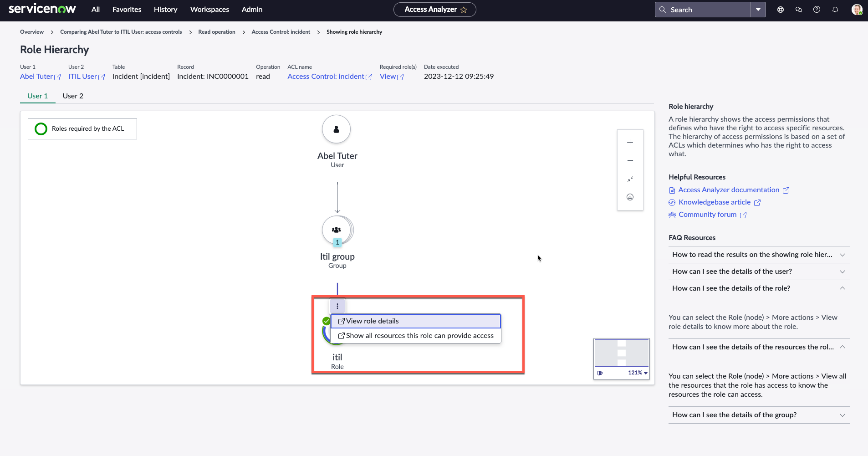The image size is (868, 456).
Task: Open the notifications bell
Action: tap(835, 10)
